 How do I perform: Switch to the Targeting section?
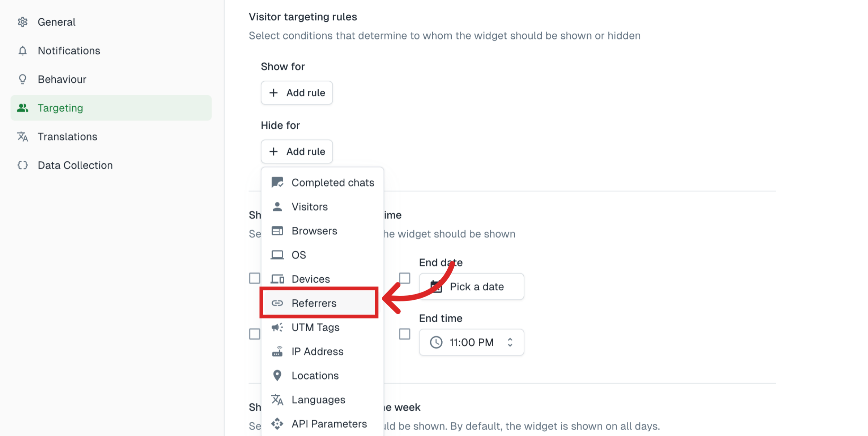coord(60,108)
